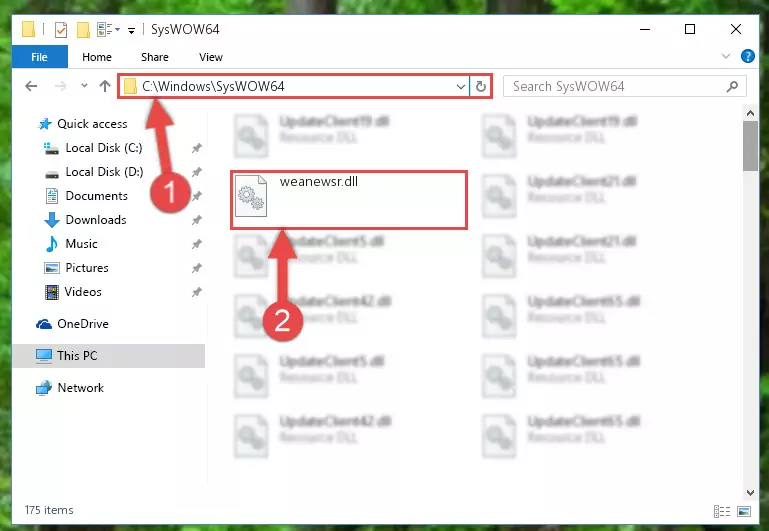Viewport: 769px width, 531px height.
Task: Click the folder icon in window title bar
Action: pos(28,29)
